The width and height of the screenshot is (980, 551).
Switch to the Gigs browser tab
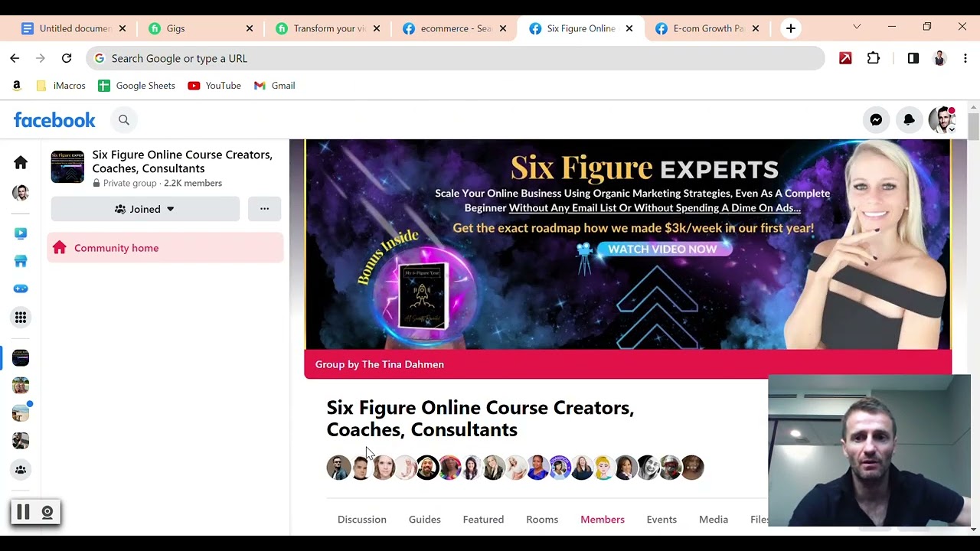coord(201,28)
